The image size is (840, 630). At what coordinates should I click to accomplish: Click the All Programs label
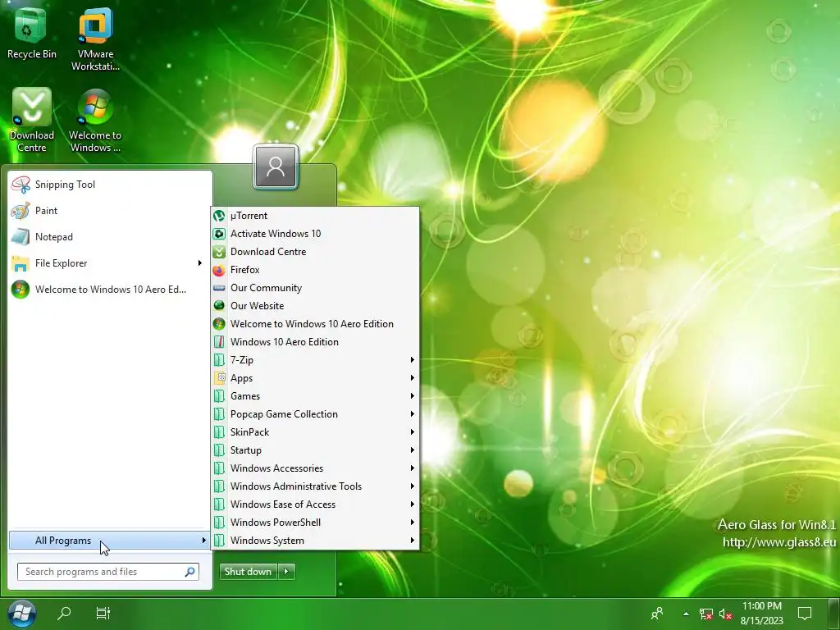pyautogui.click(x=63, y=541)
